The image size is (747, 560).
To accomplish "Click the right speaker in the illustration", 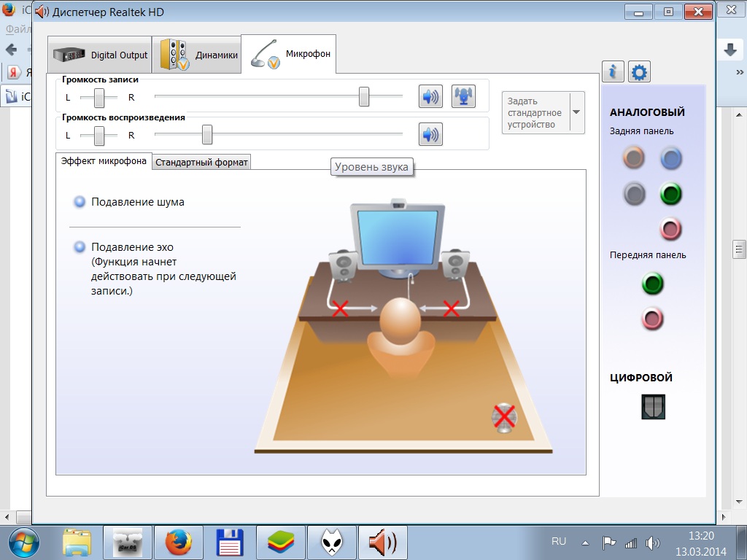I will 455,264.
